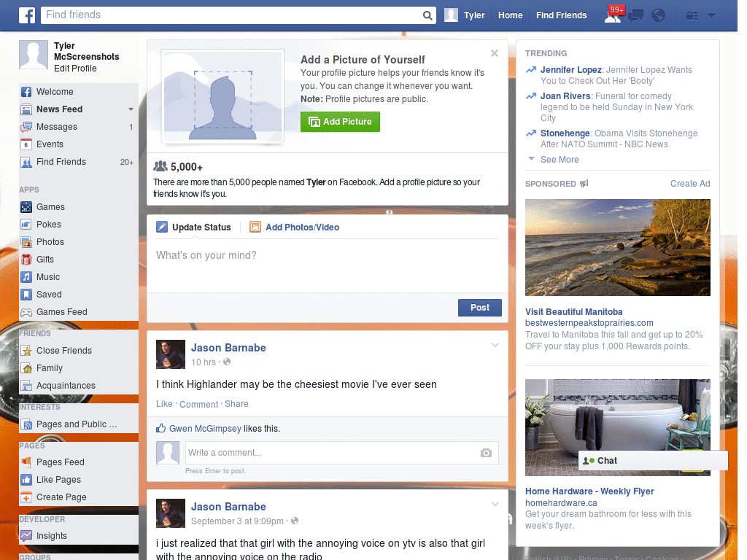Select the Add Photos/Video tab
747x560 pixels.
click(x=295, y=227)
